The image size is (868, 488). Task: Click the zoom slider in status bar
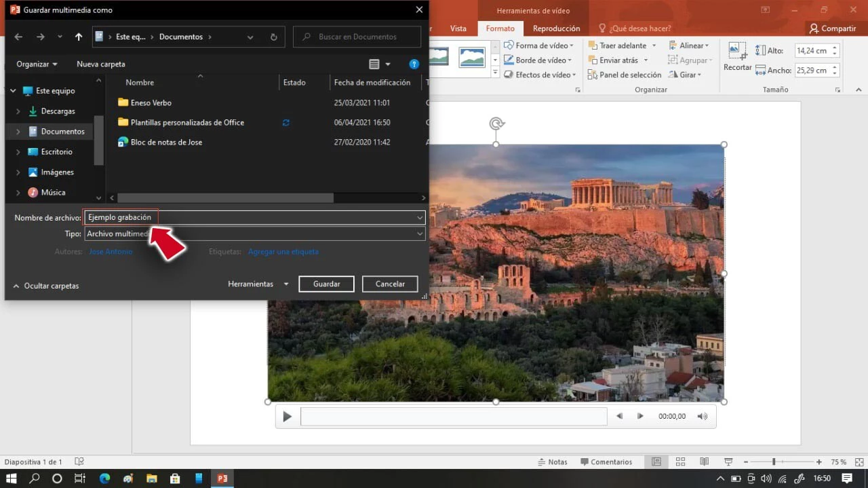774,462
